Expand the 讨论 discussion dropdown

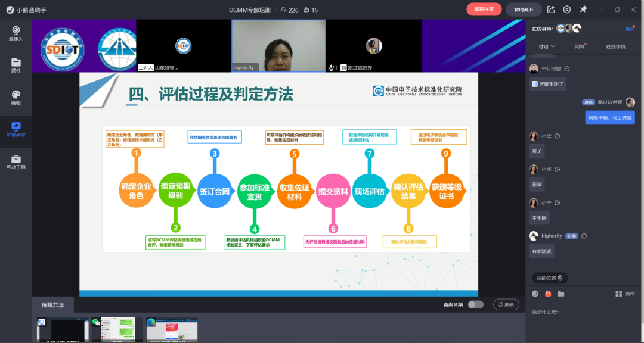[547, 46]
